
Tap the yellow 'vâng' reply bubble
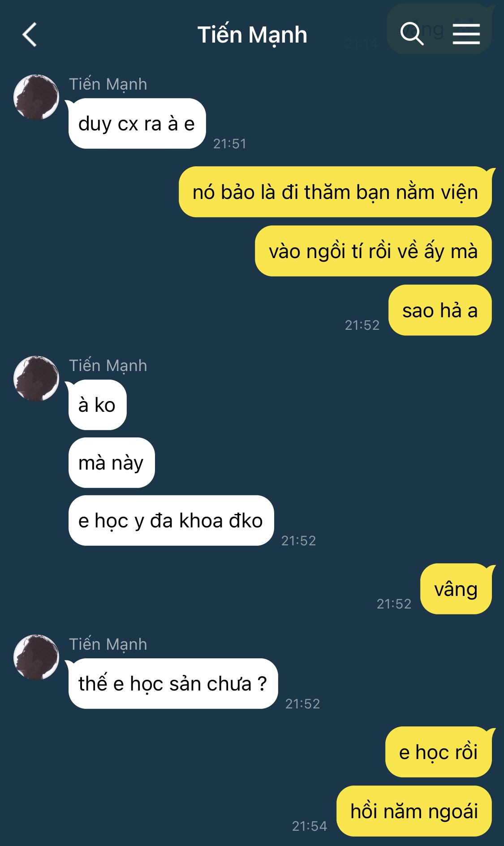[456, 589]
